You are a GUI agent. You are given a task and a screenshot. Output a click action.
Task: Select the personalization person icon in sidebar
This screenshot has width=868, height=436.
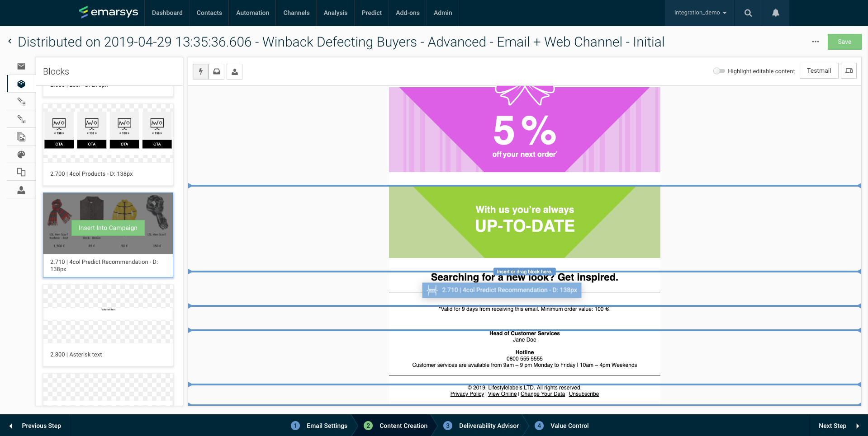click(x=21, y=190)
